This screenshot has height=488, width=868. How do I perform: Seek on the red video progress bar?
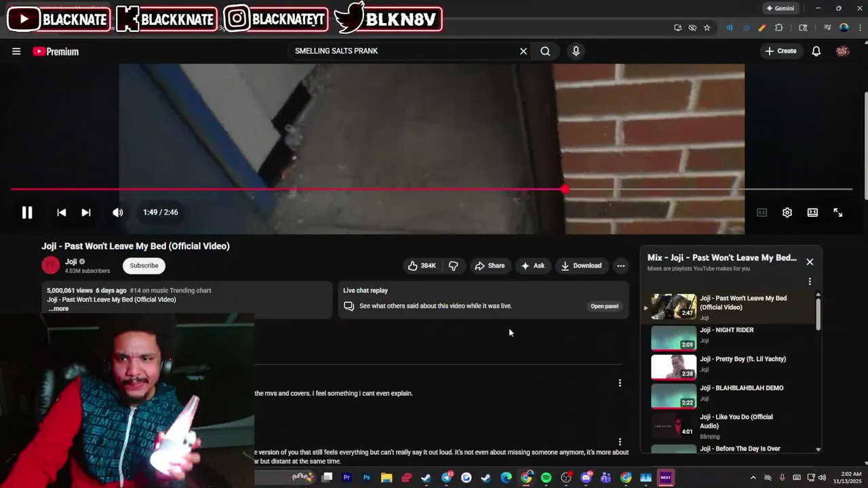coord(431,190)
